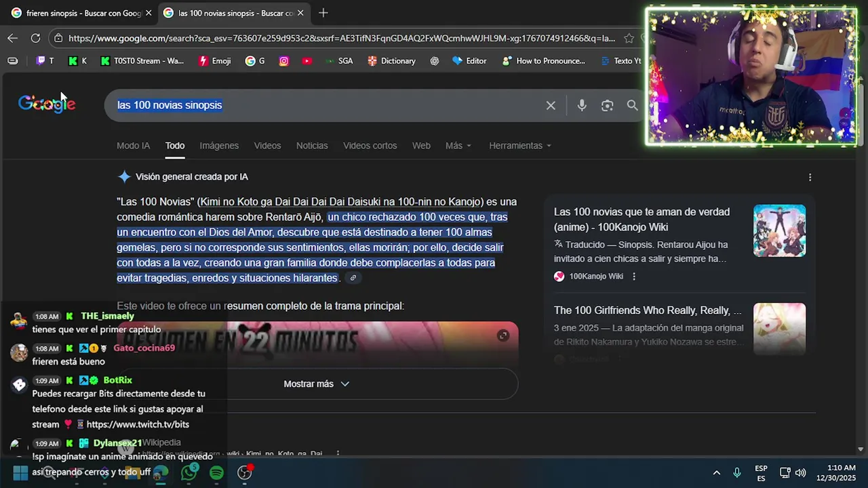Open the Kick 'K' bookmark
Image resolution: width=868 pixels, height=488 pixels.
[77, 61]
